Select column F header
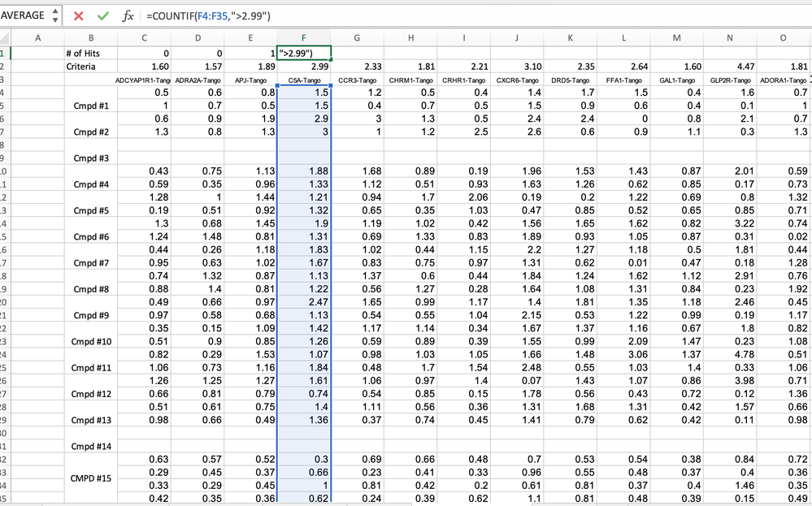Screen dimensions: 812x506 (302, 37)
